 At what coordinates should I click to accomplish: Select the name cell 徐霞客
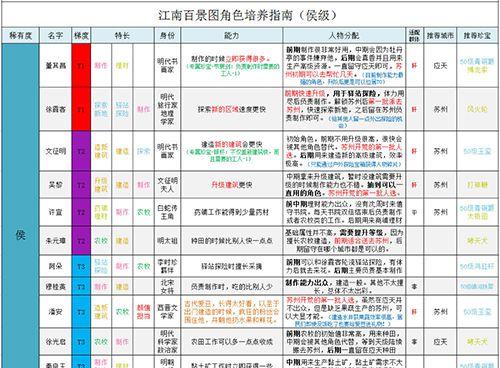click(55, 109)
